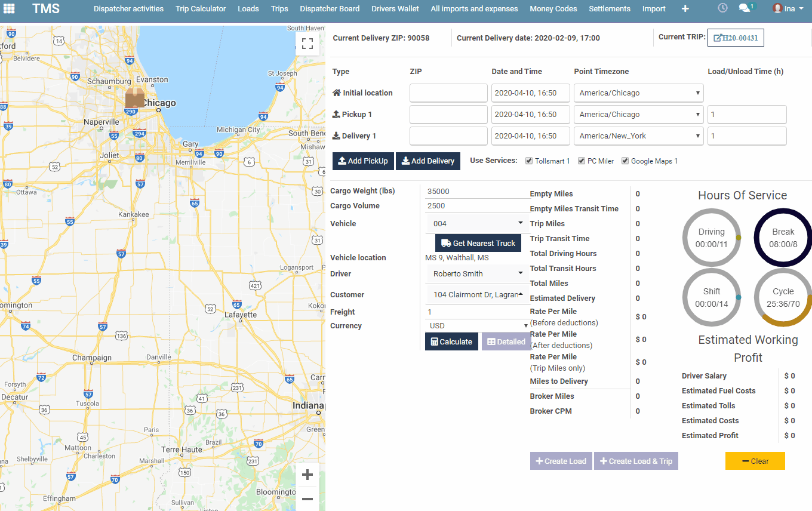Click the delivery icon beside Delivery 1

point(337,136)
